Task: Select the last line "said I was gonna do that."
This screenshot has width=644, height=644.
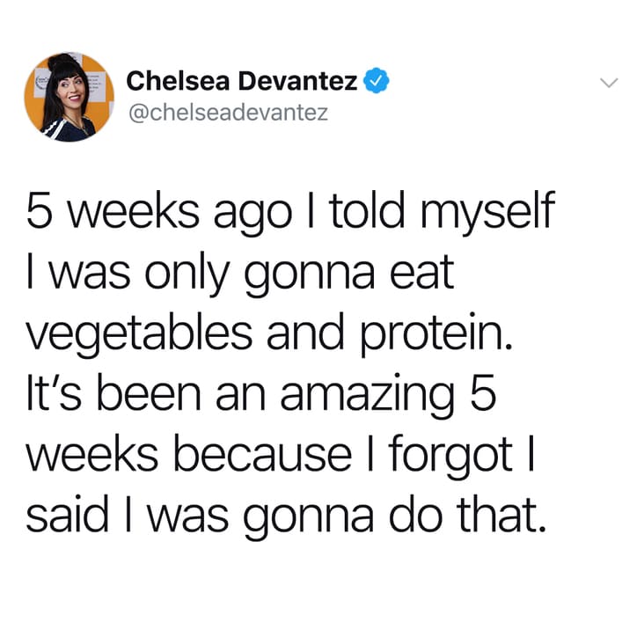Action: [286, 516]
